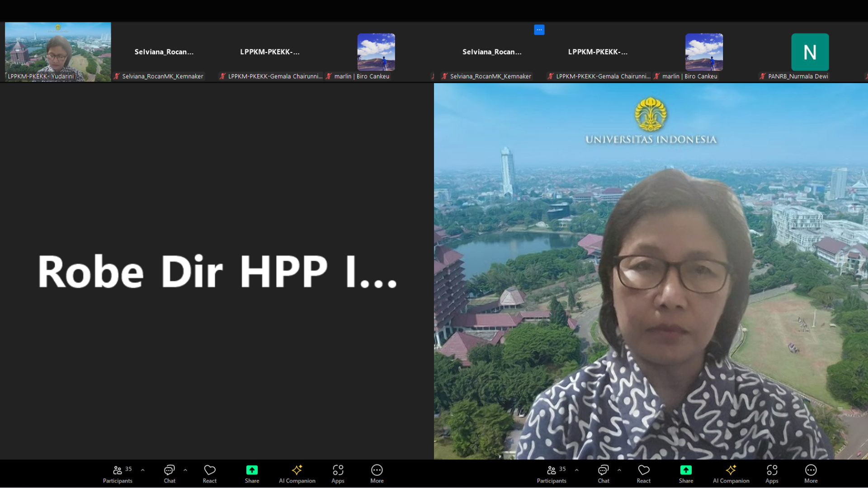
Task: Select PANRB_Nurmala Dewi avatar tile
Action: click(x=810, y=52)
